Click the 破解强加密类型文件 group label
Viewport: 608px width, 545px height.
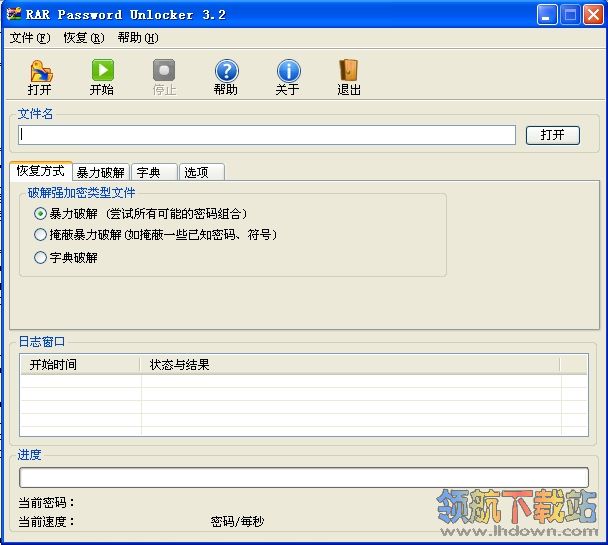(x=81, y=193)
